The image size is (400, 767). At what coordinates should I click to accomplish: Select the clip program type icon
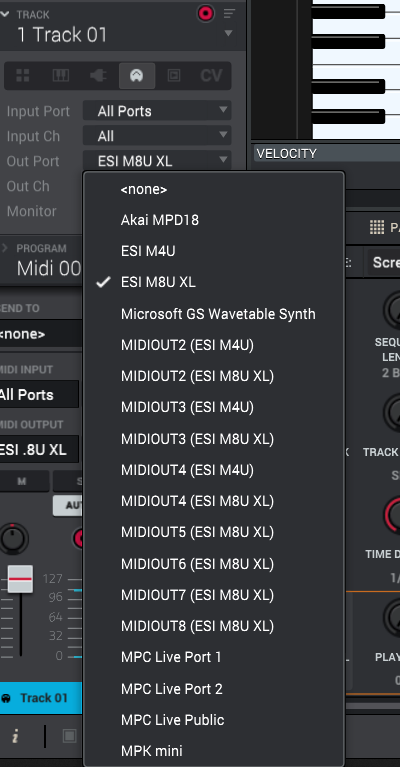click(174, 75)
